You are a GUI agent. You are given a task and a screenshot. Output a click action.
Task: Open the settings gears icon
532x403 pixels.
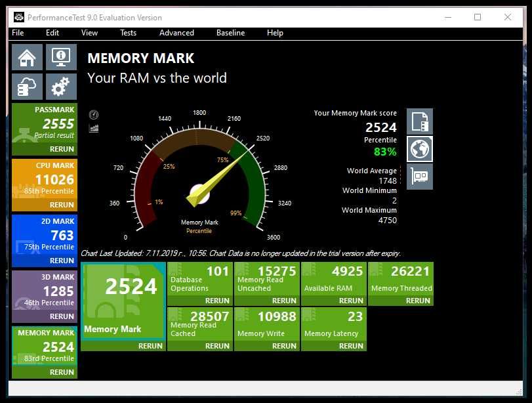[61, 87]
